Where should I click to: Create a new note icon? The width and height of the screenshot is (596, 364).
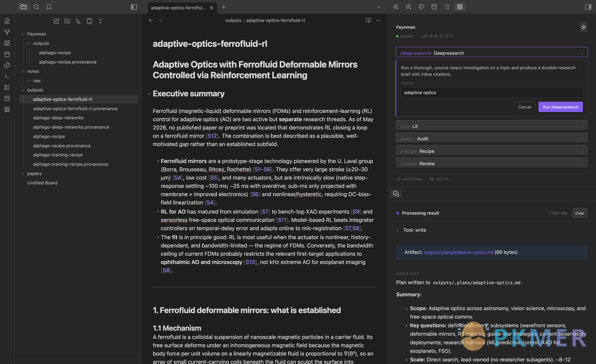pos(56,21)
